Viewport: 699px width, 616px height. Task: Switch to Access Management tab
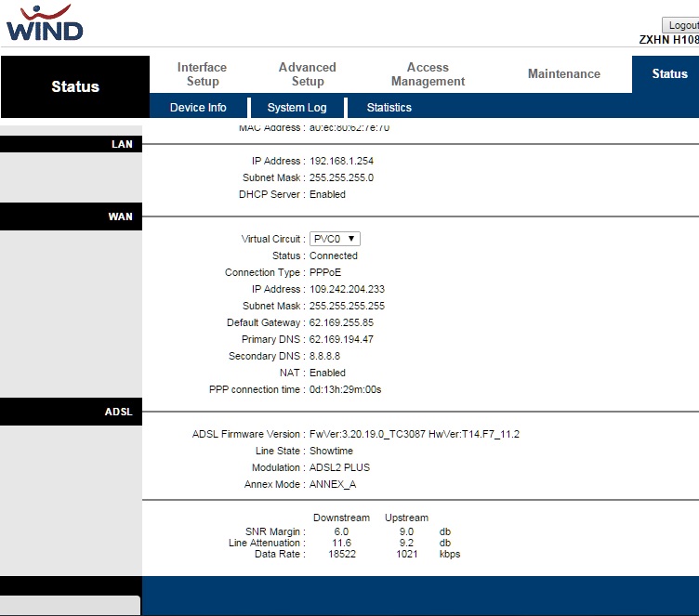[428, 74]
